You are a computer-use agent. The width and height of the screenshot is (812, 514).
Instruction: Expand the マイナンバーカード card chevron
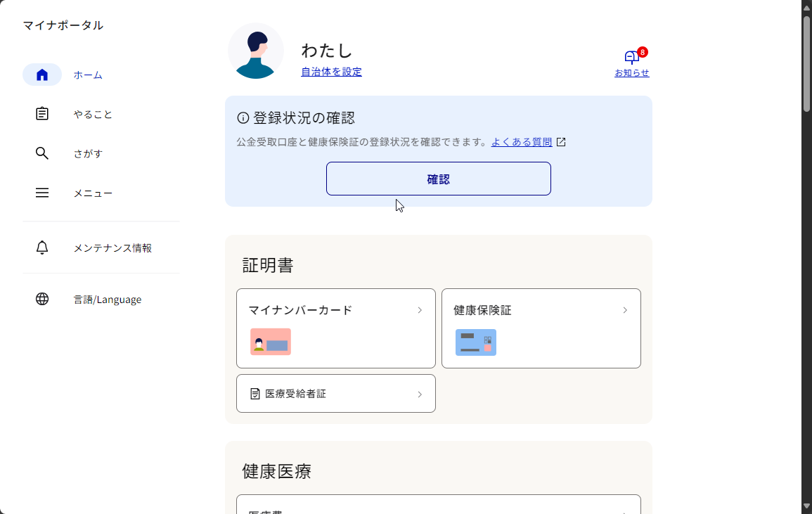click(x=420, y=309)
